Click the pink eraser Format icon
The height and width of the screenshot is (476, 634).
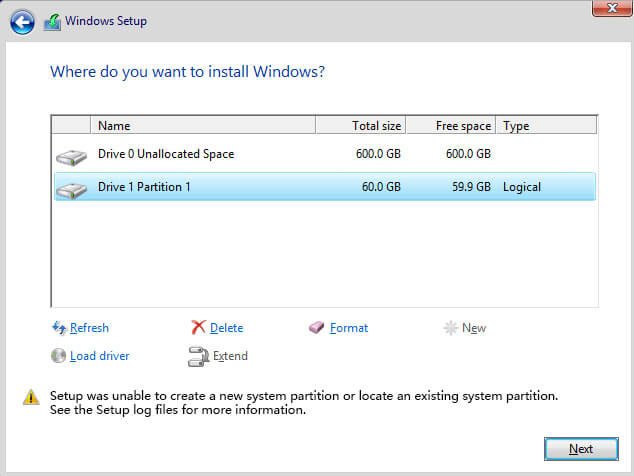tap(317, 328)
